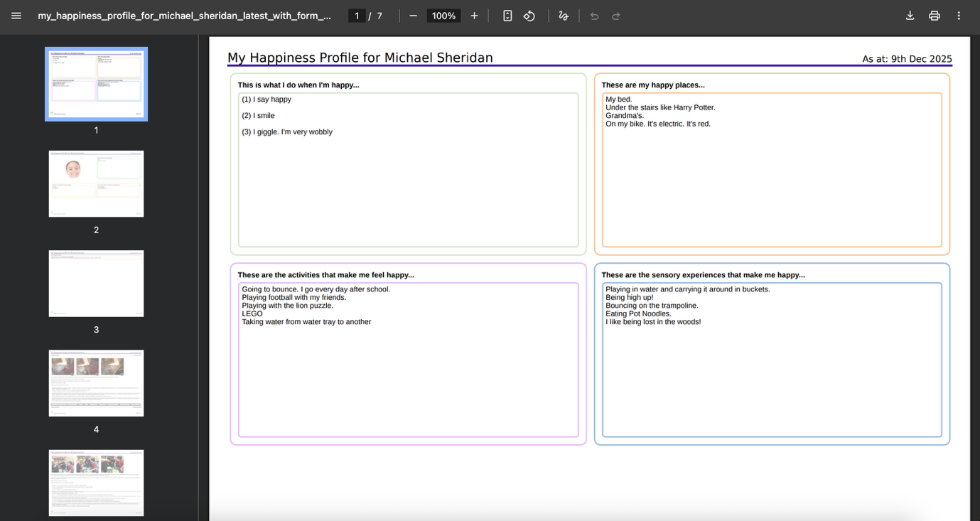Image resolution: width=980 pixels, height=521 pixels.
Task: Click the redo annotation icon
Action: 615,15
